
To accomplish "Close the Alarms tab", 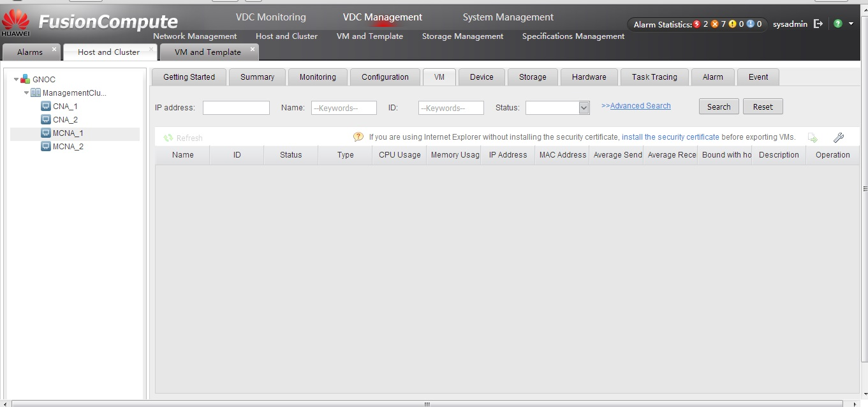I will pos(54,48).
